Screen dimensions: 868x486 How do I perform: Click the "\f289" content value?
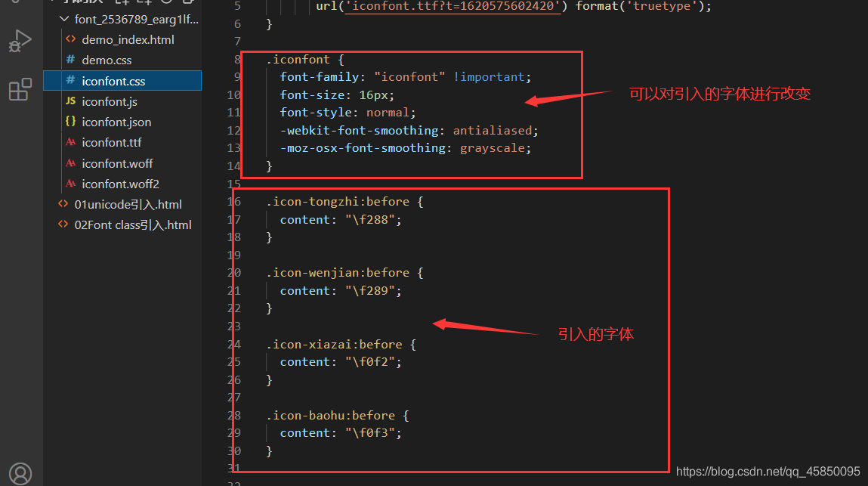coord(370,291)
